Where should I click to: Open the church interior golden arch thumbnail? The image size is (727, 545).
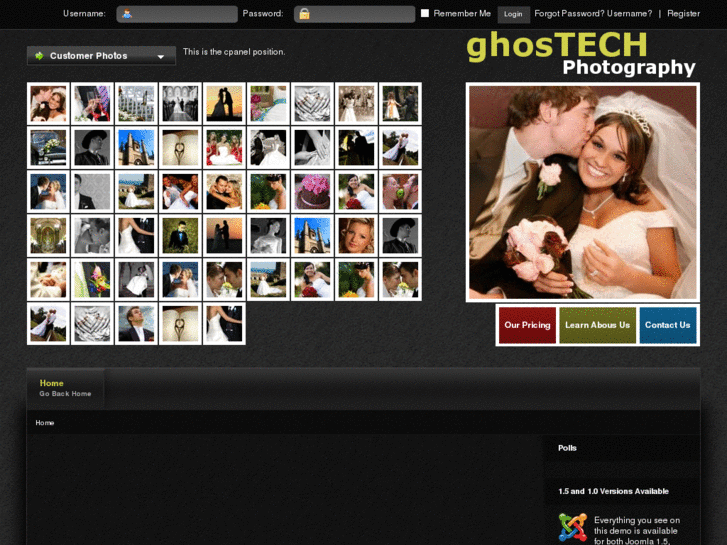48,236
